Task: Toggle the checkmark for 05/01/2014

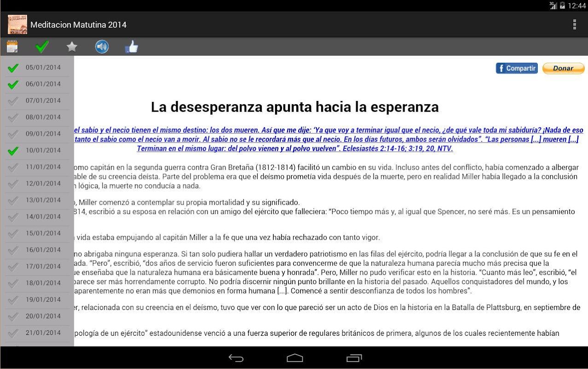Action: 13,68
